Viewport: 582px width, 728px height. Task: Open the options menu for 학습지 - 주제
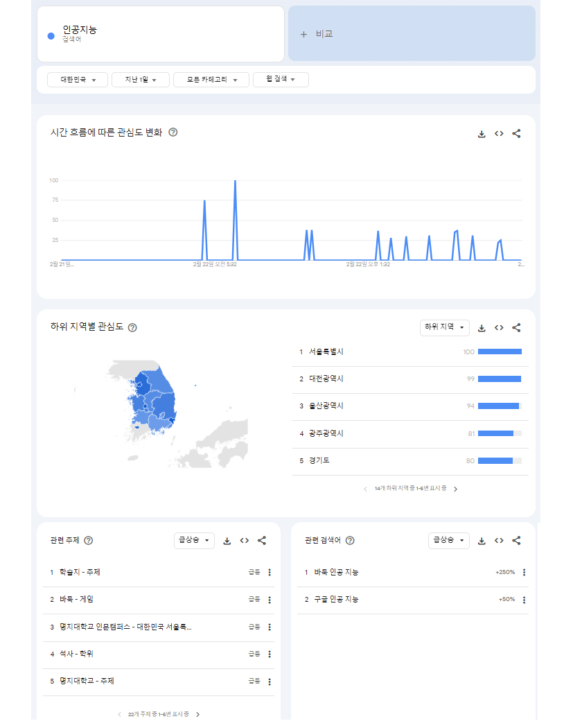pyautogui.click(x=270, y=572)
